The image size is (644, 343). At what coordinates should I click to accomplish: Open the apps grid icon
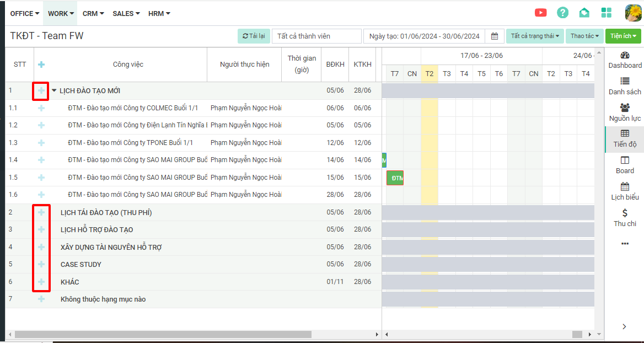(607, 13)
